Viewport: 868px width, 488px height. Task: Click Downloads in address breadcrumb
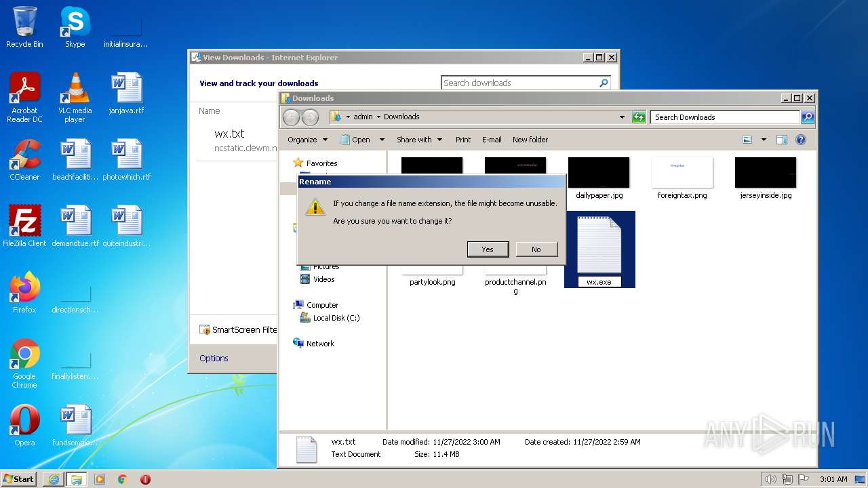(x=401, y=117)
